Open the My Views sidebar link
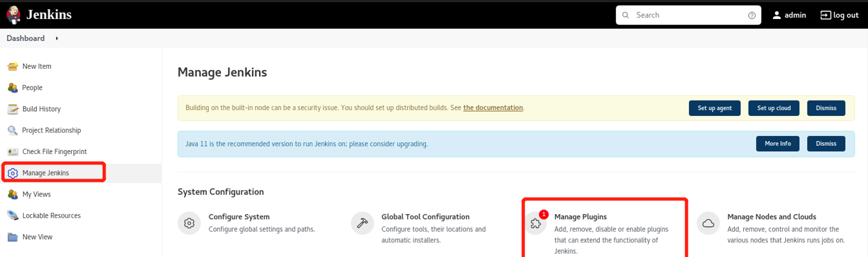Image resolution: width=868 pixels, height=257 pixels. (x=36, y=194)
